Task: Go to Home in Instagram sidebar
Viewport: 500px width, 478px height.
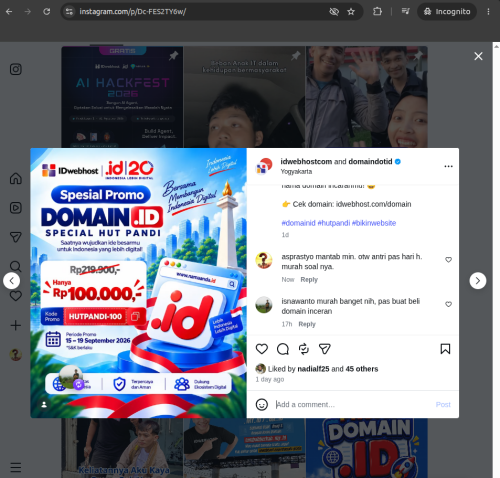Action: 16,178
